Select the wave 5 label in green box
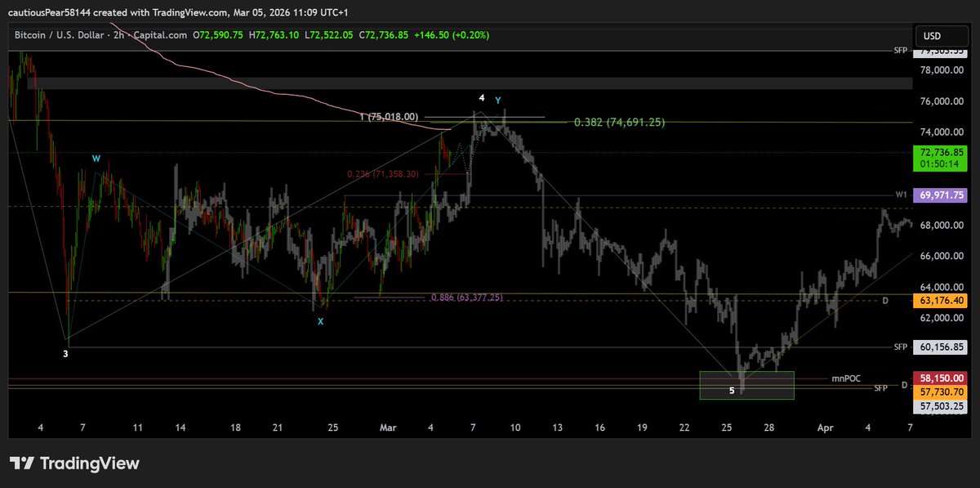 pos(732,391)
